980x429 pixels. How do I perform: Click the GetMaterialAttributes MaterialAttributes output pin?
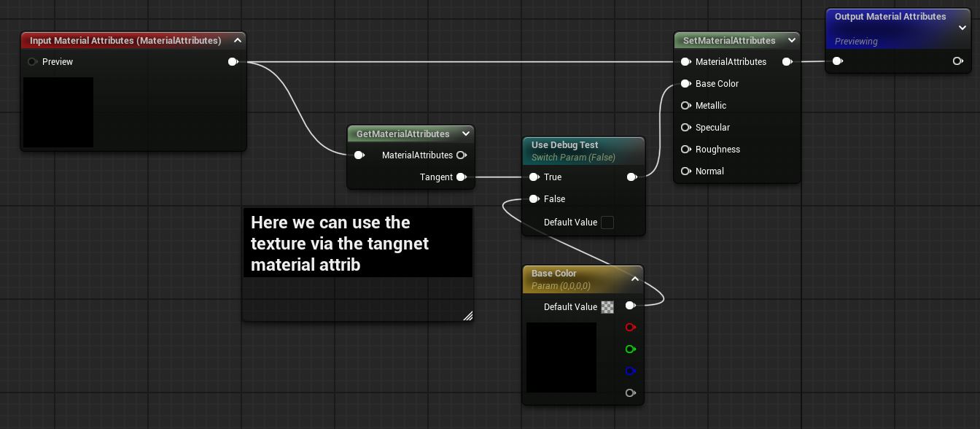click(x=462, y=155)
